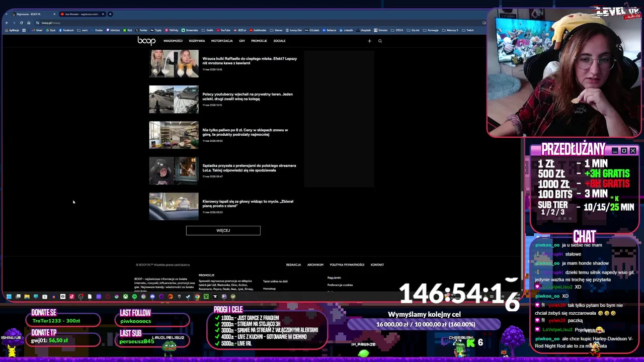
Task: Open the Twitter bookmark
Action: 141,30
